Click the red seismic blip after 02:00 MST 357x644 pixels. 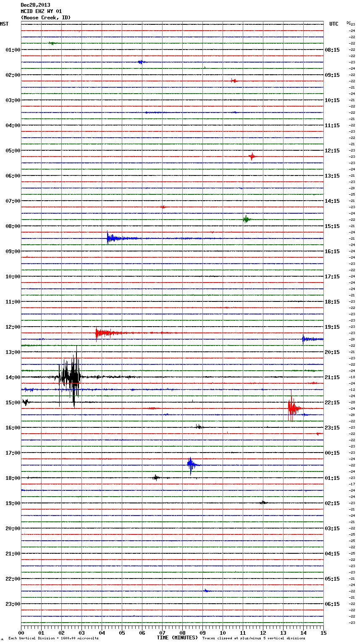pos(234,81)
